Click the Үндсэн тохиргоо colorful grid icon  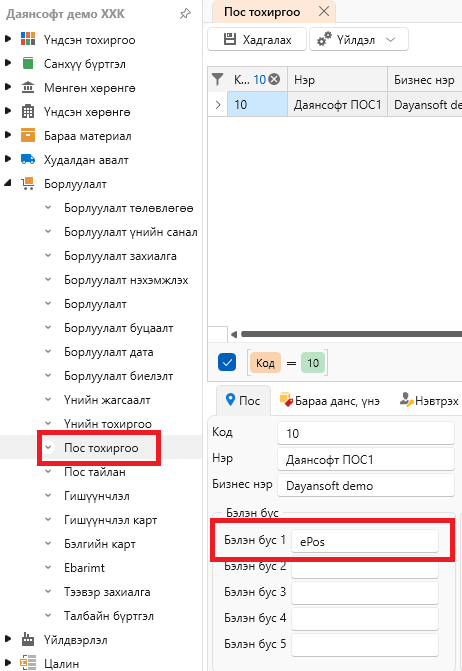click(28, 39)
